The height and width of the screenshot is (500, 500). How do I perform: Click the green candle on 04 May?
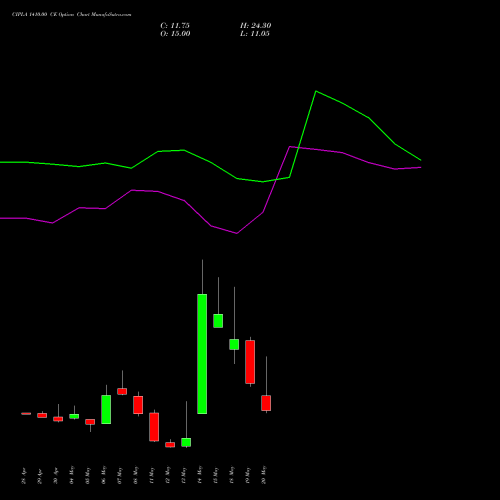coord(74,416)
